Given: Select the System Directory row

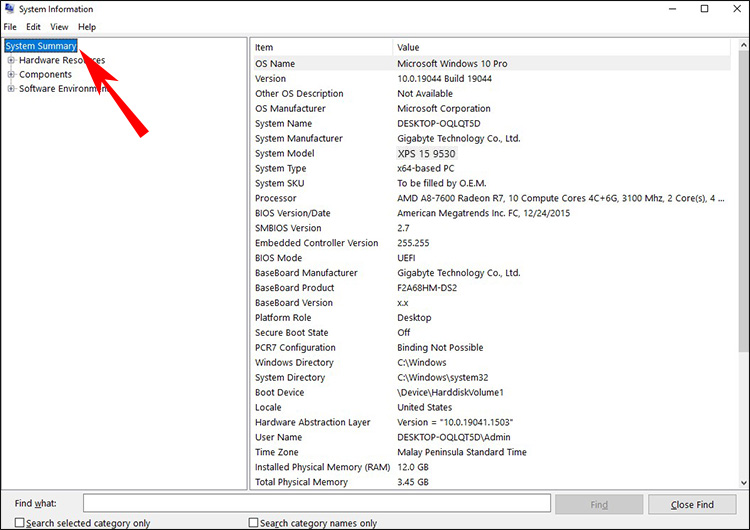Looking at the screenshot, I should [x=491, y=377].
